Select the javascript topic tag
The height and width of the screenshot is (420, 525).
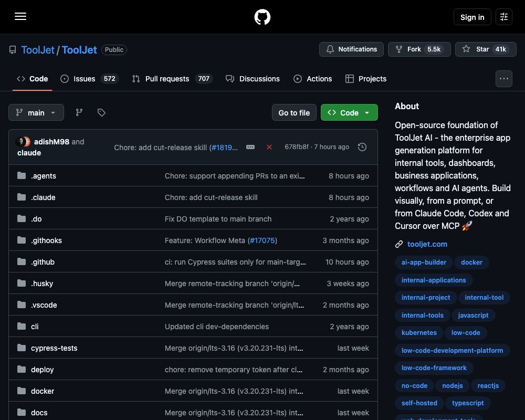click(x=473, y=315)
